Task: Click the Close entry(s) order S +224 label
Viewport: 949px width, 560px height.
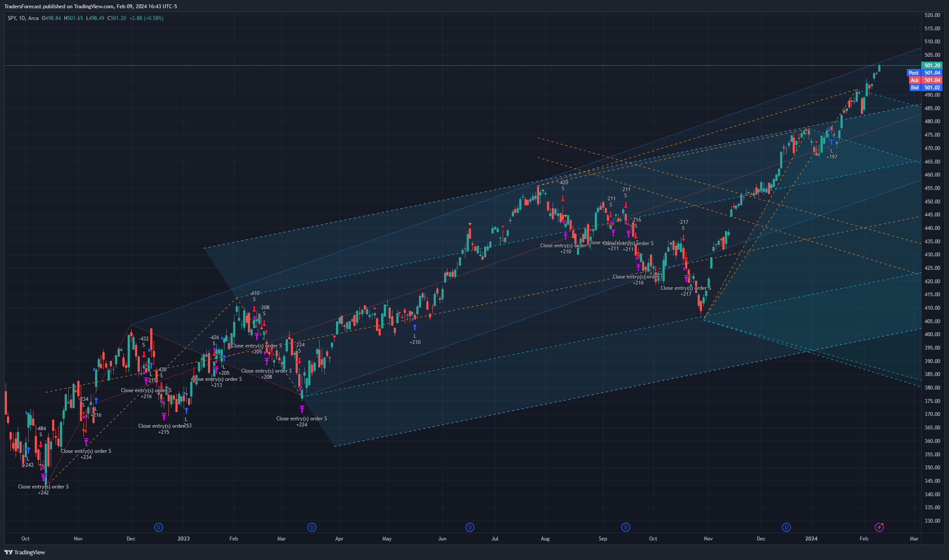Action: [302, 422]
